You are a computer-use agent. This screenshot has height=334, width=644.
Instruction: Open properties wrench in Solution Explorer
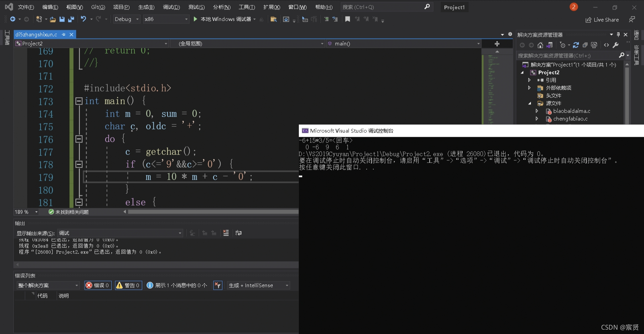[x=615, y=45]
